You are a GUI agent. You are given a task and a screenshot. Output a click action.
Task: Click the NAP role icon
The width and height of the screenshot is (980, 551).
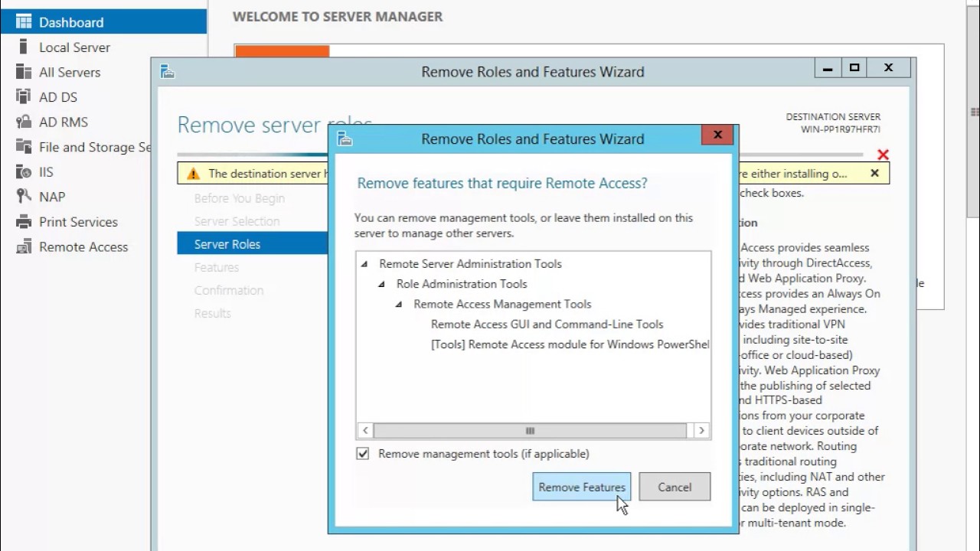tap(24, 197)
